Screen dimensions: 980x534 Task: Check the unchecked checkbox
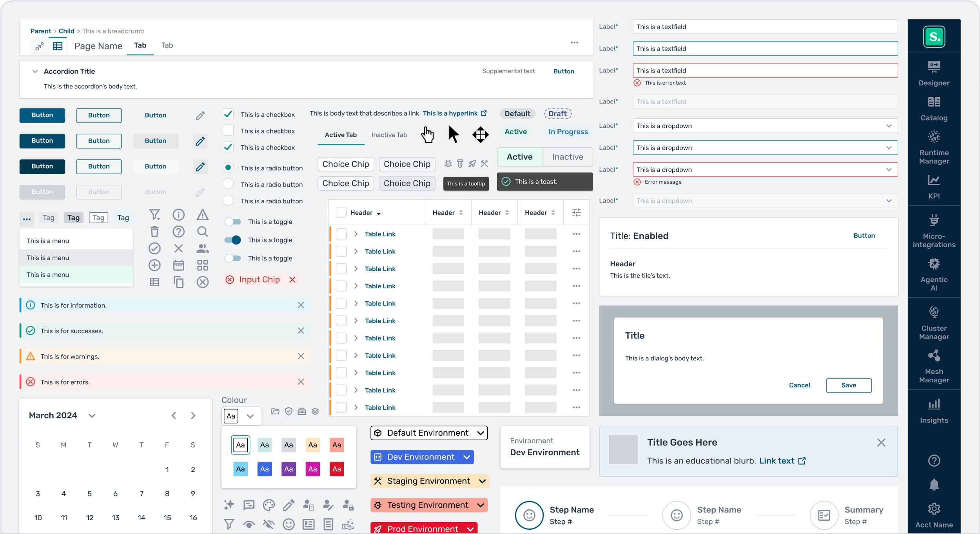pyautogui.click(x=228, y=130)
